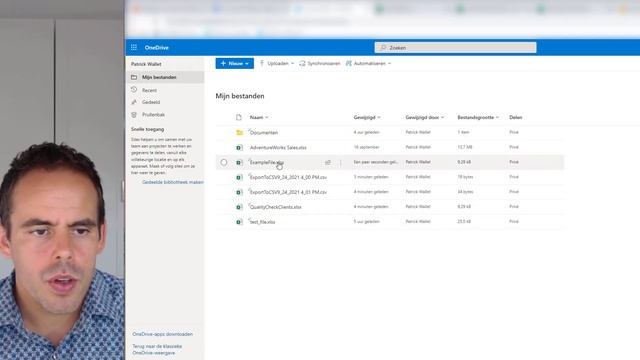Image resolution: width=640 pixels, height=360 pixels.
Task: Open the Documenten folder name
Action: tap(264, 133)
